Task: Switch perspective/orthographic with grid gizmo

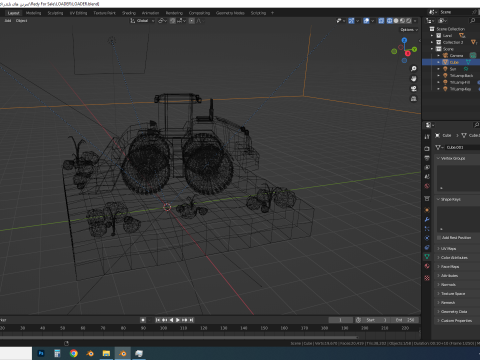Action: tap(414, 99)
